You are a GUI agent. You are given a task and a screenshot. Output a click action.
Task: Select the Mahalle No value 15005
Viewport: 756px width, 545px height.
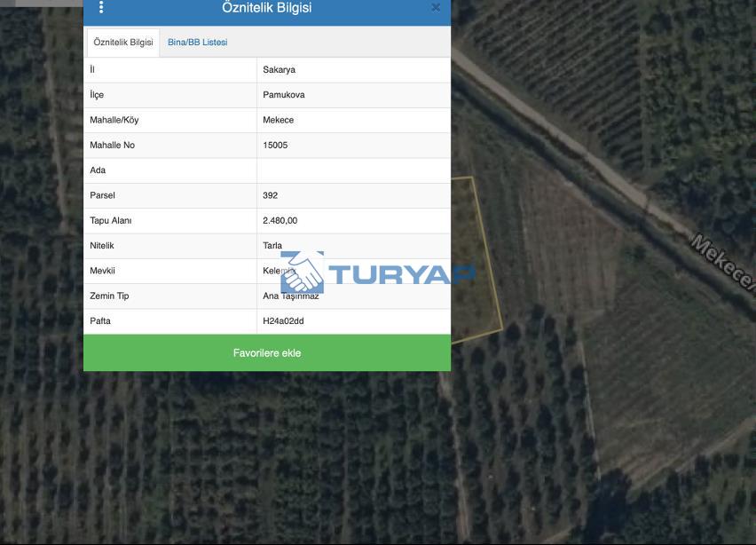(275, 145)
